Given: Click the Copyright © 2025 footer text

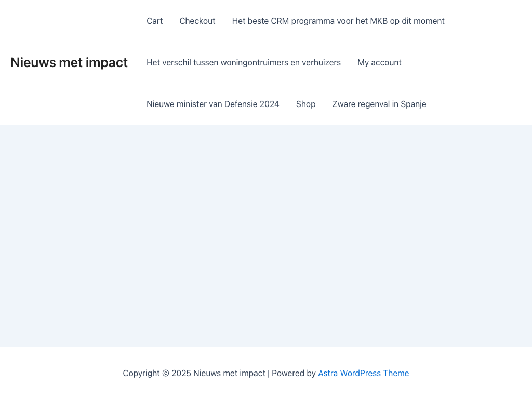Looking at the screenshot, I should (x=157, y=373).
